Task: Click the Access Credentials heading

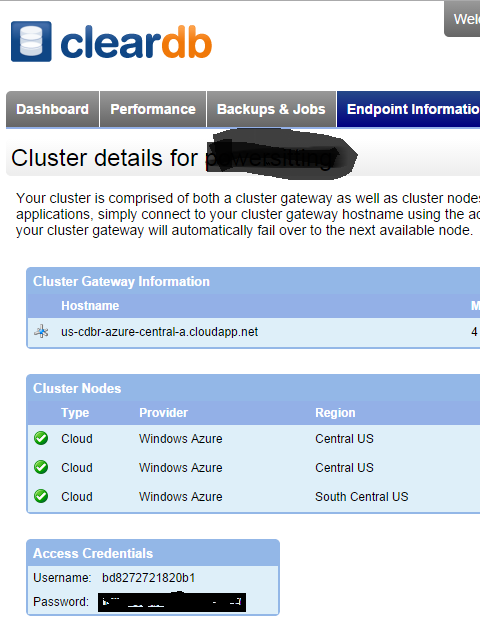Action: click(93, 553)
